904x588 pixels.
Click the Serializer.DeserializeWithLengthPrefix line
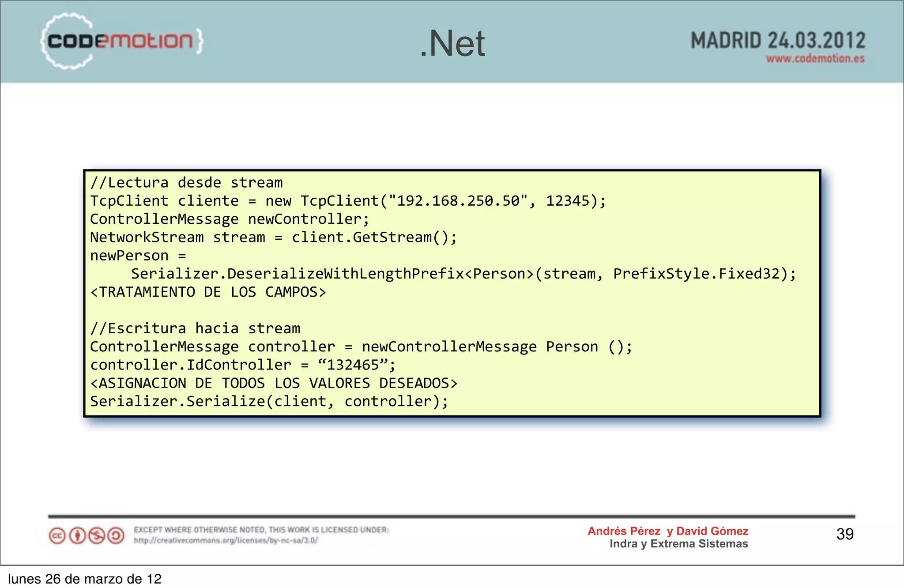pyautogui.click(x=463, y=274)
